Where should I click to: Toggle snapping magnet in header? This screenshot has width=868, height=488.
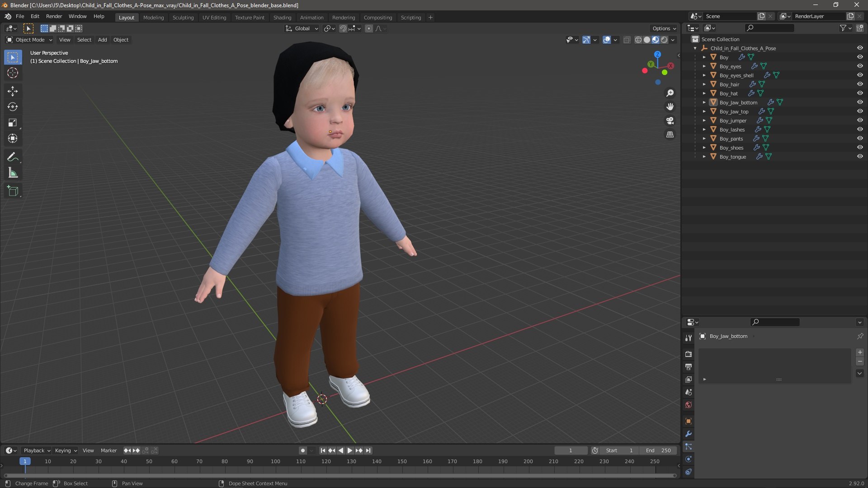(x=343, y=28)
